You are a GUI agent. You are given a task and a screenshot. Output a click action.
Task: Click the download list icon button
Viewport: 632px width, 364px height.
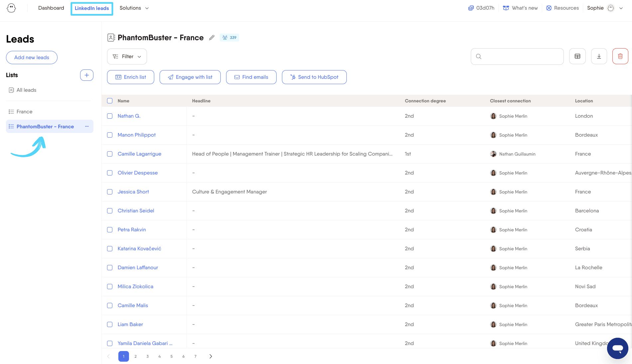[599, 57]
